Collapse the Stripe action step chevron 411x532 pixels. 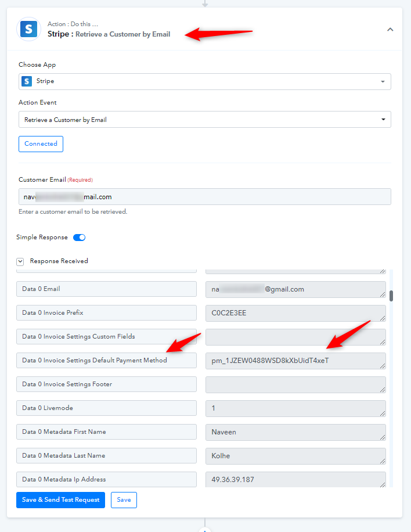click(x=390, y=30)
